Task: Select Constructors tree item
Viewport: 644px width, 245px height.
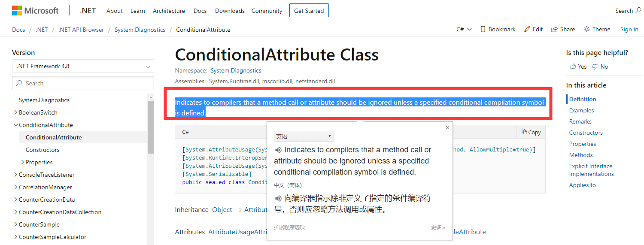Action: pos(43,150)
